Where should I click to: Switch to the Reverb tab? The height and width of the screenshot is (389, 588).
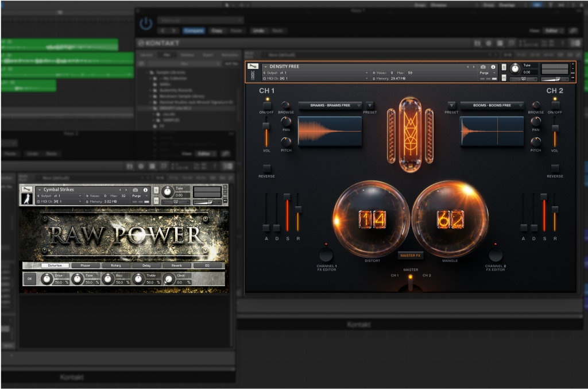[177, 265]
